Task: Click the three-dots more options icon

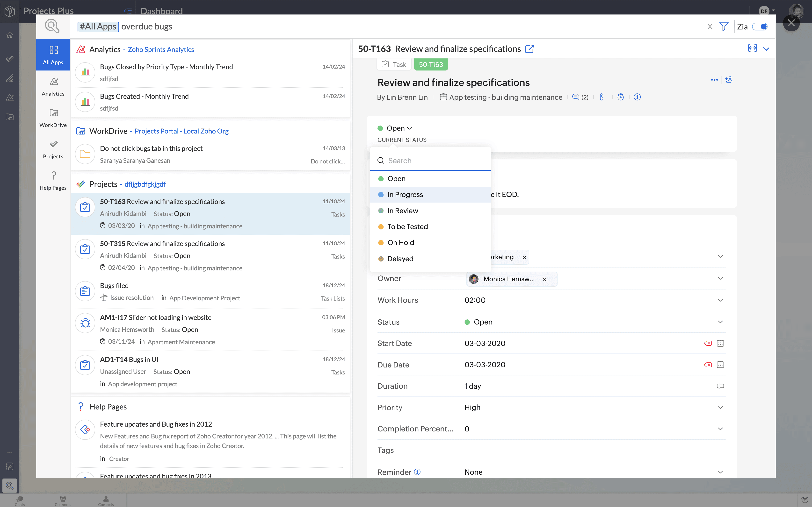Action: (x=714, y=80)
